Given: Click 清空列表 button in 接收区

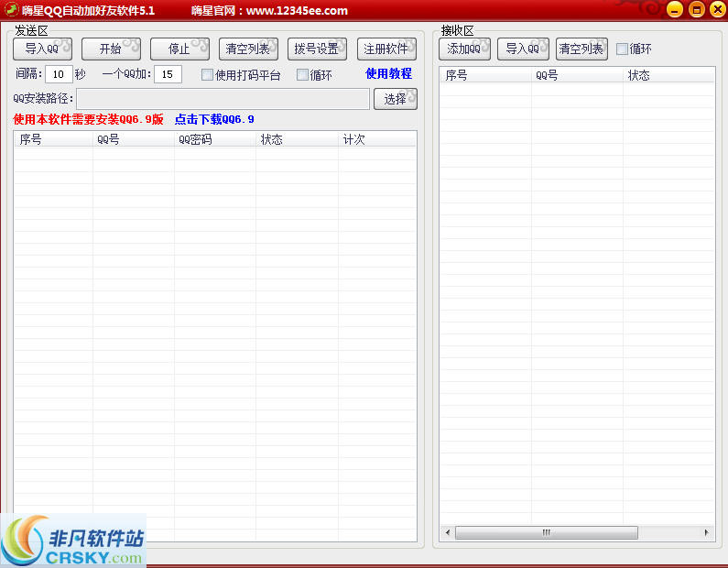Looking at the screenshot, I should coord(581,49).
